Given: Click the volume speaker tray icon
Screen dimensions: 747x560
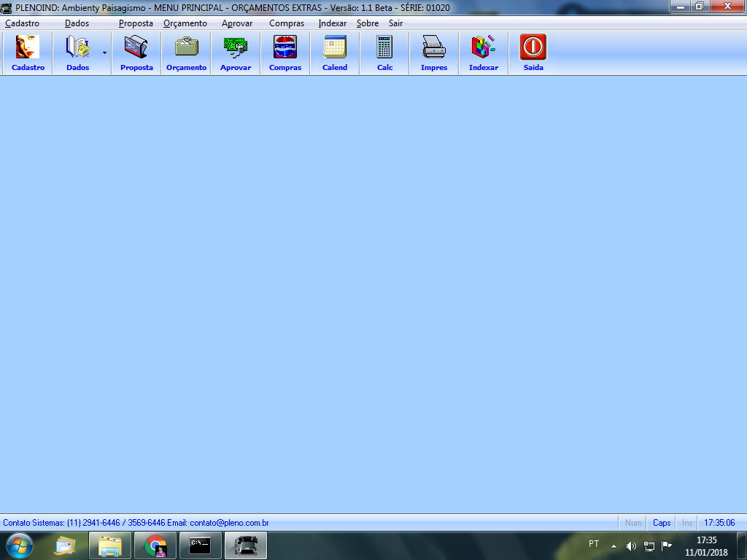Looking at the screenshot, I should (x=631, y=546).
